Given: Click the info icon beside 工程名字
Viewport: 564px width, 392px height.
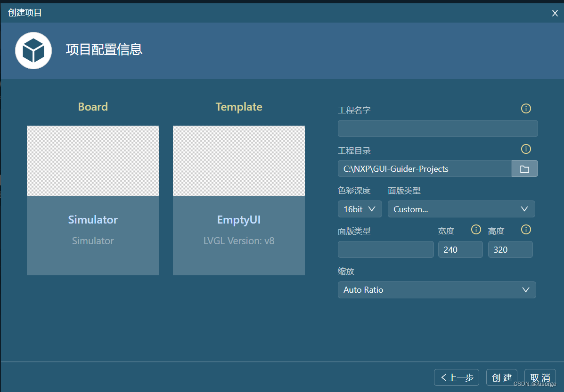Looking at the screenshot, I should coord(526,109).
